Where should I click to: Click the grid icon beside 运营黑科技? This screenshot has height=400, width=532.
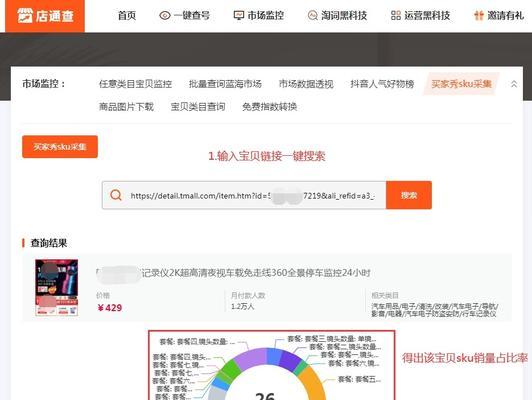[396, 16]
